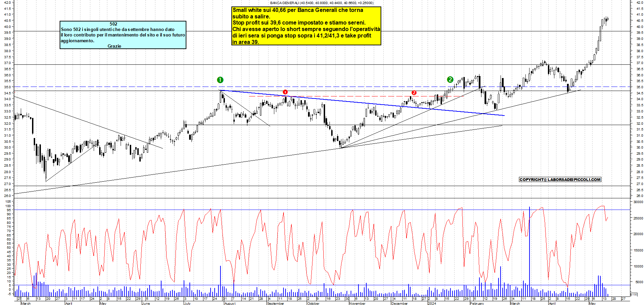The width and height of the screenshot is (644, 305).
Task: Click the 'October' month label
Action: pyautogui.click(x=313, y=303)
